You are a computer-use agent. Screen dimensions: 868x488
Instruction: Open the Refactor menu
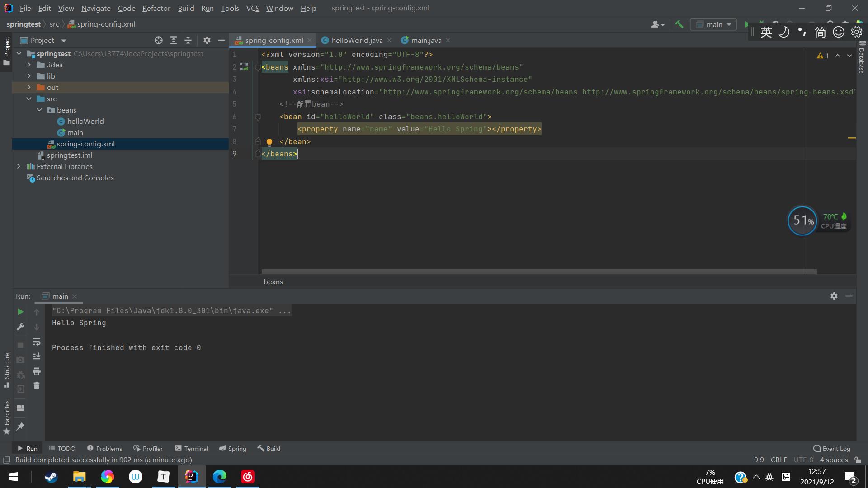[x=156, y=8]
